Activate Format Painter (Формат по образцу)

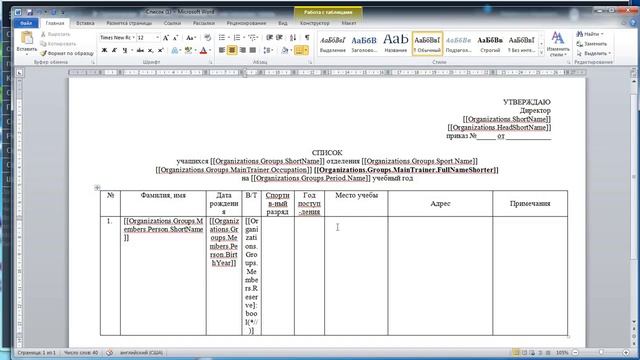pyautogui.click(x=67, y=53)
